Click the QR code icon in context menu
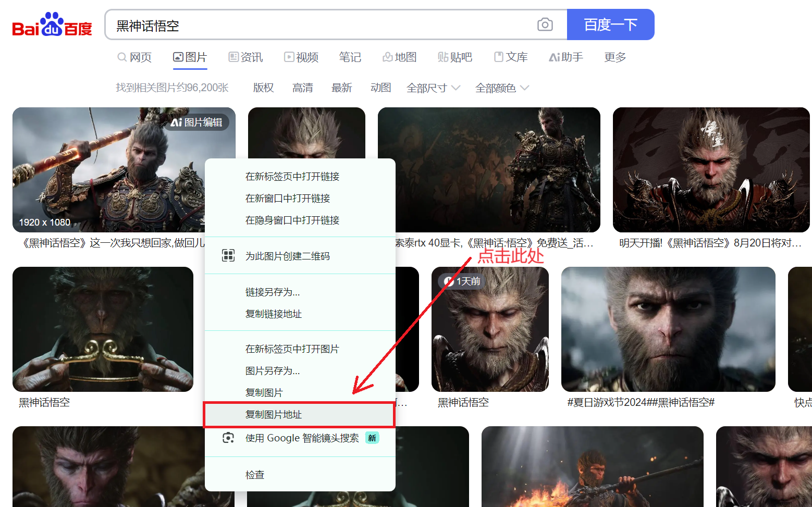This screenshot has height=507, width=812. (x=228, y=255)
